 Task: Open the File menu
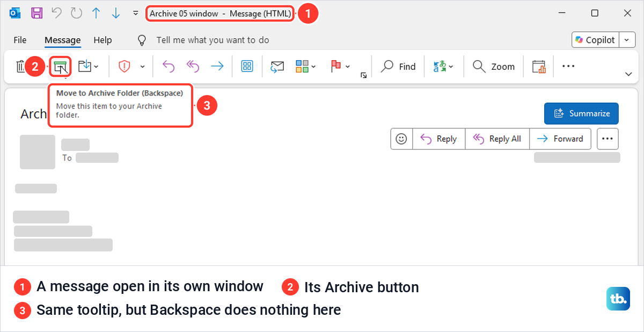click(20, 40)
